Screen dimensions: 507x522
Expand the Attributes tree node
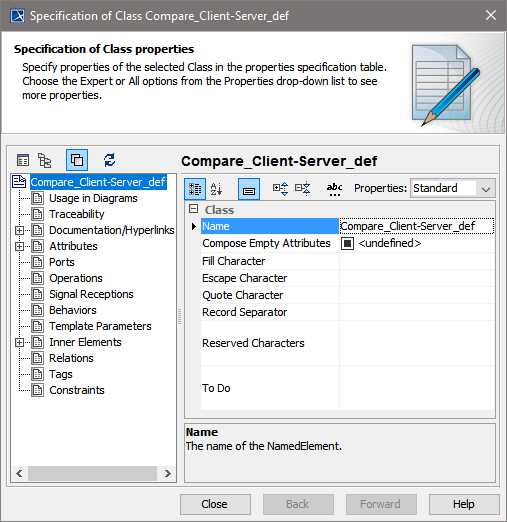19,246
